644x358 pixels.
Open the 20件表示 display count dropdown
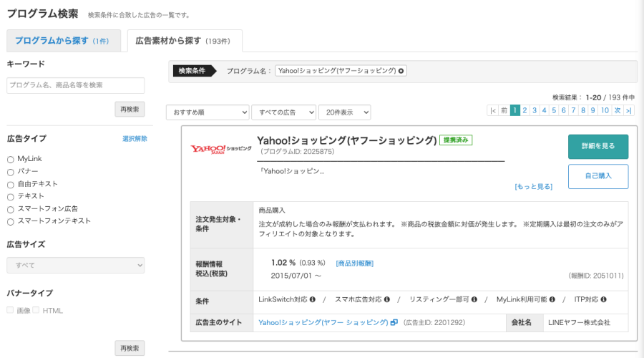345,112
